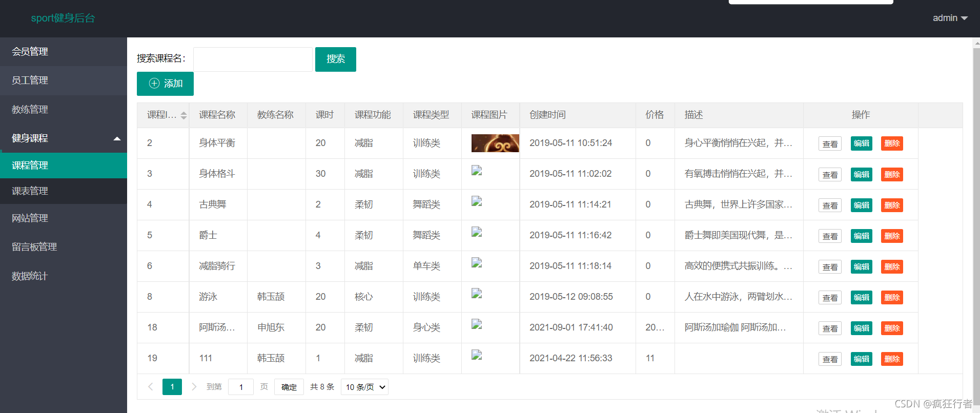Edit the 爵士 course row
This screenshot has width=980, height=413.
coord(861,236)
